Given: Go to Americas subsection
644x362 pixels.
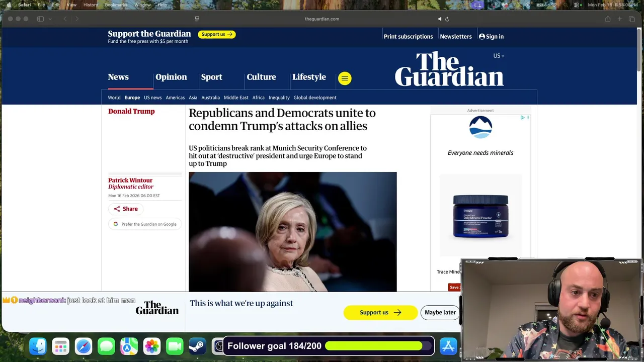Looking at the screenshot, I should click(x=175, y=98).
